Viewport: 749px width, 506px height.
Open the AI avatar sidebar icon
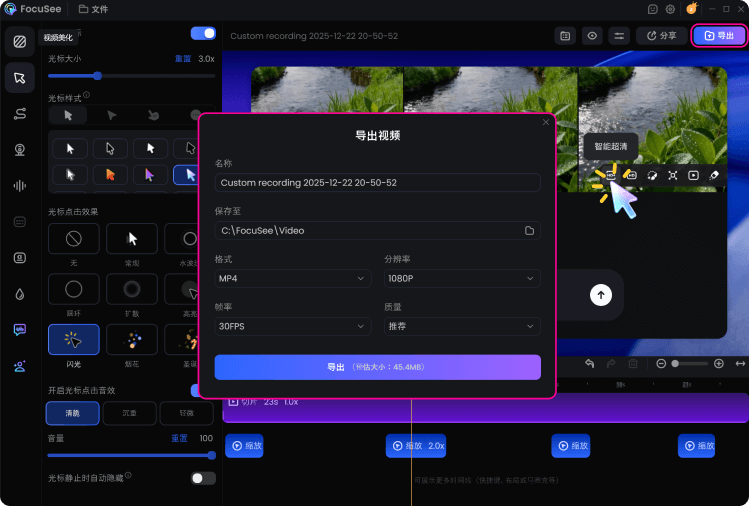pyautogui.click(x=20, y=366)
